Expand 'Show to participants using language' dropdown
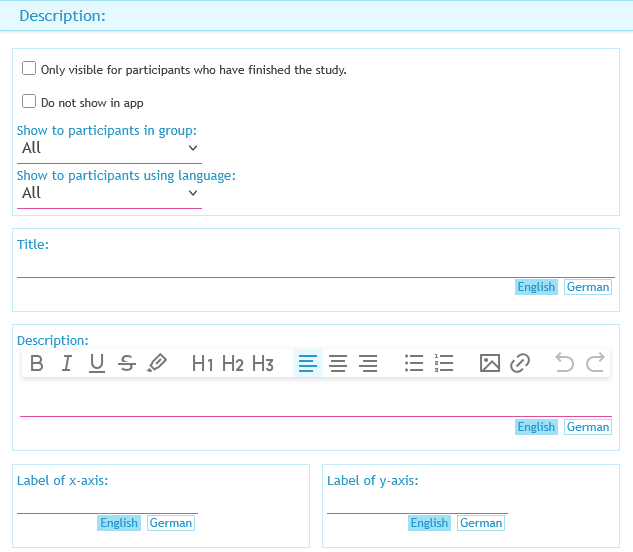Image resolution: width=633 pixels, height=552 pixels. pos(109,193)
